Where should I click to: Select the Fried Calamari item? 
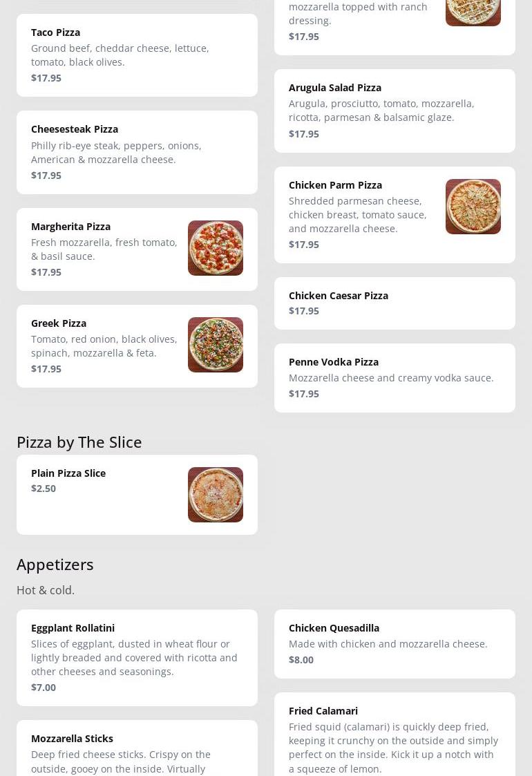point(395,735)
